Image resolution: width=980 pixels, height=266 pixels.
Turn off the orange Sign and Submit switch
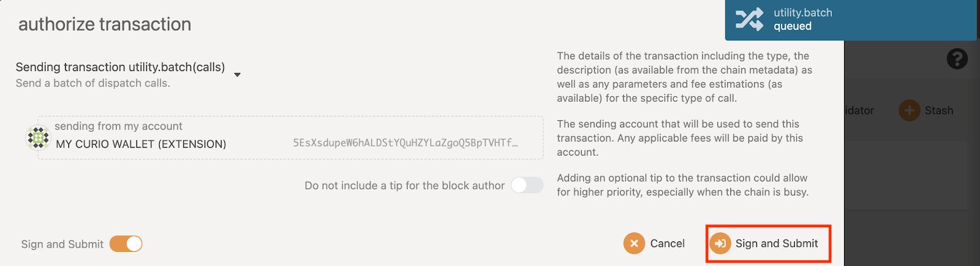126,244
